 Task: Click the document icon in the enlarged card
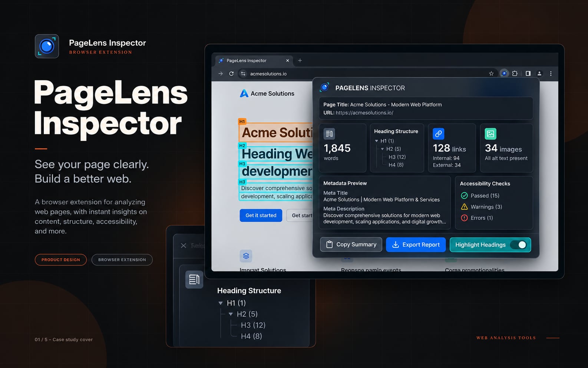coord(194,279)
